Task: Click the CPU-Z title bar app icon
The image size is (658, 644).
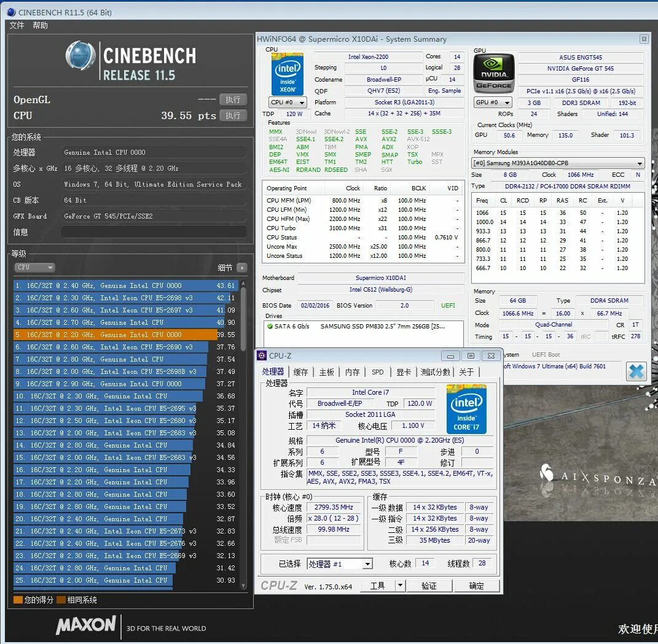Action: 262,355
